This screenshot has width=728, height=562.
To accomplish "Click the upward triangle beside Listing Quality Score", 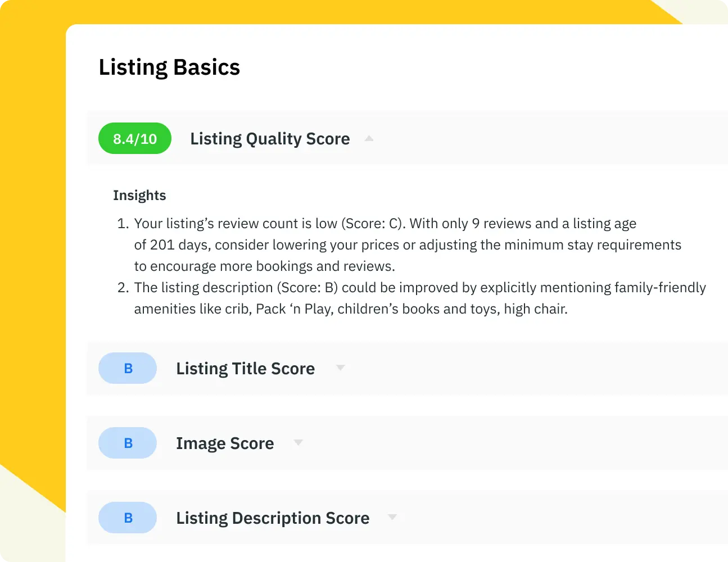I will tap(369, 138).
